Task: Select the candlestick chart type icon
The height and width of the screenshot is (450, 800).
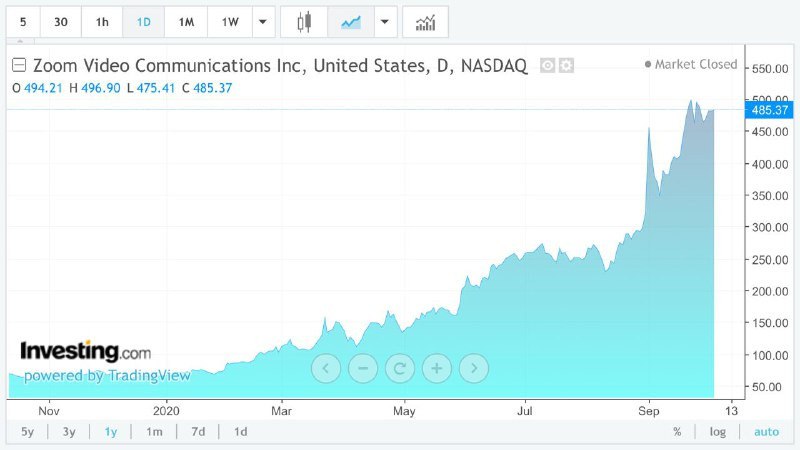Action: [x=304, y=22]
